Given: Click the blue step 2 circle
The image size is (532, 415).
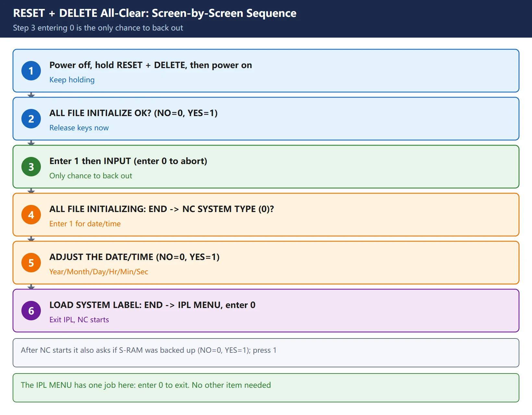Looking at the screenshot, I should (x=31, y=119).
